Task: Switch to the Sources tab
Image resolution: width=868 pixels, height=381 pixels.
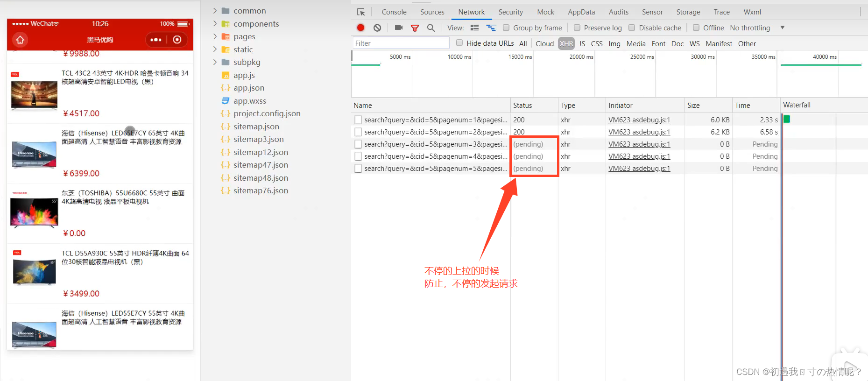Action: 432,12
